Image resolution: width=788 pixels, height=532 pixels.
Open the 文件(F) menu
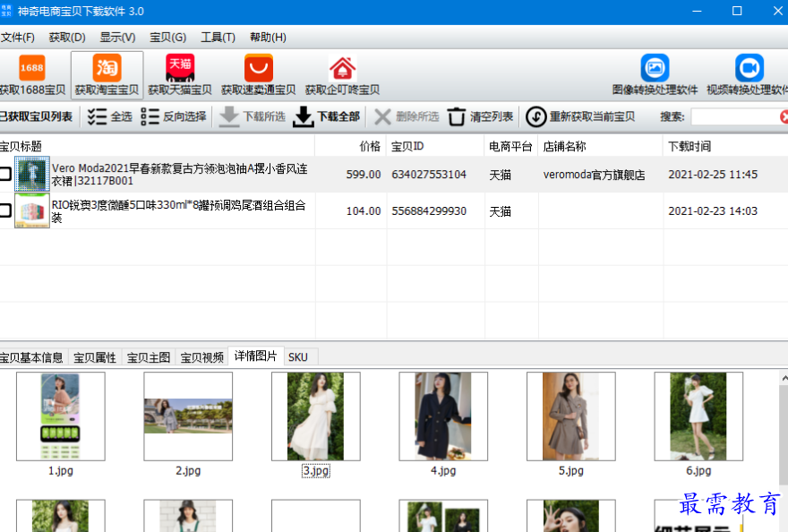pos(18,38)
